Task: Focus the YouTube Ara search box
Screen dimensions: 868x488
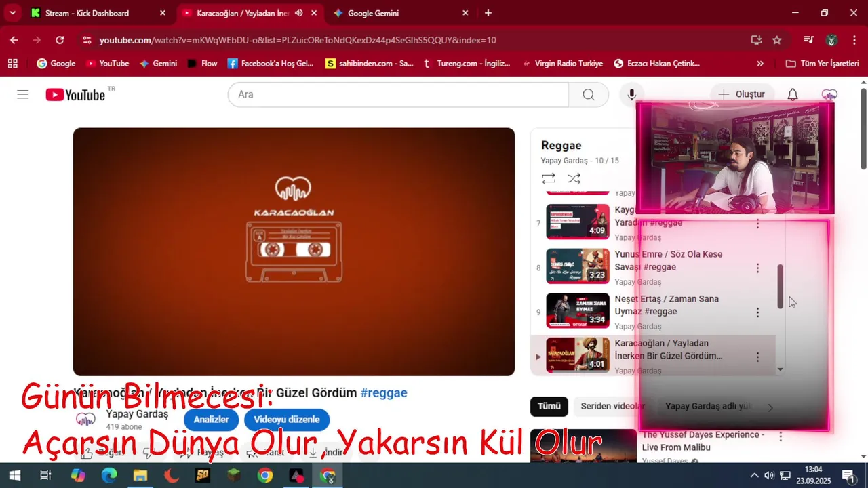Action: click(398, 94)
